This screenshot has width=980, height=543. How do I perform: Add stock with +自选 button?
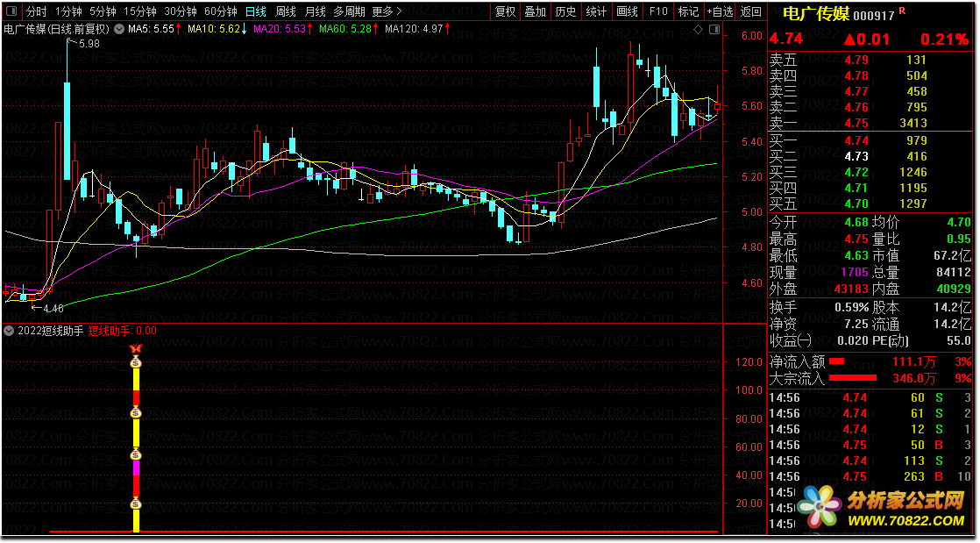pos(720,11)
